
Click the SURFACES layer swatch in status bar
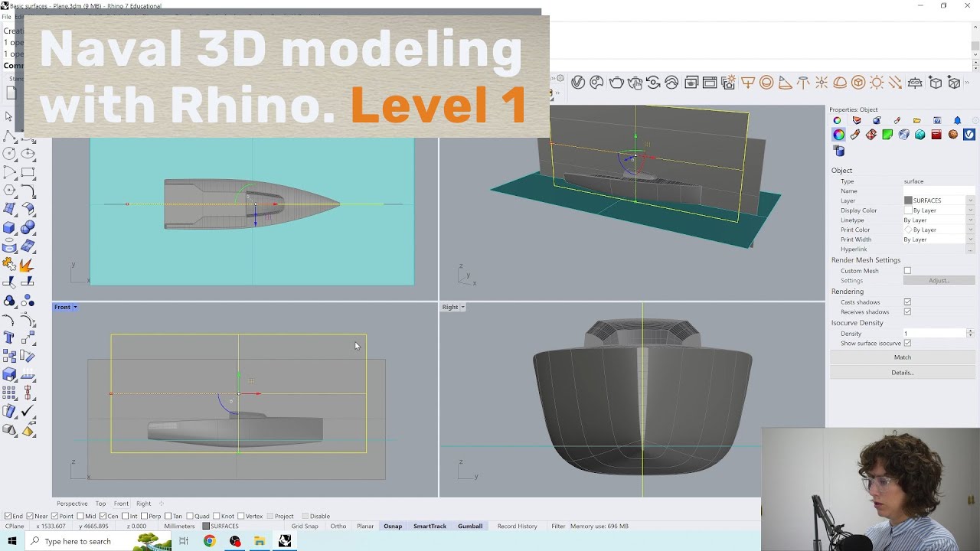tap(206, 527)
